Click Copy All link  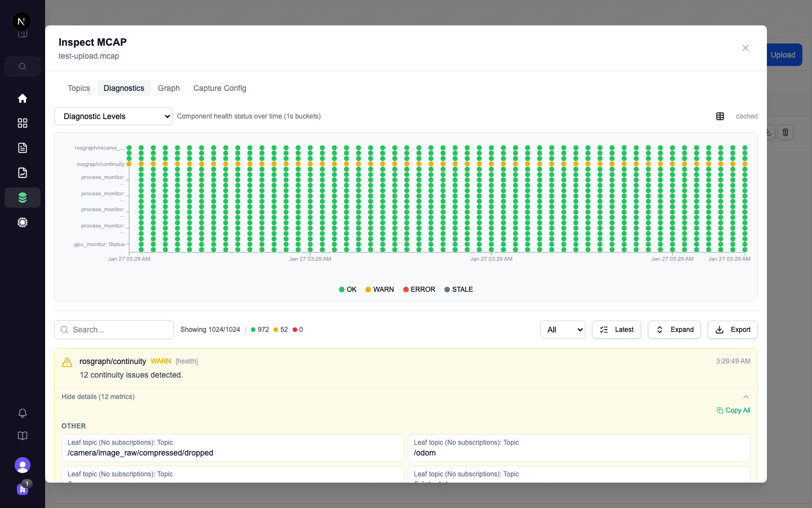[734, 410]
